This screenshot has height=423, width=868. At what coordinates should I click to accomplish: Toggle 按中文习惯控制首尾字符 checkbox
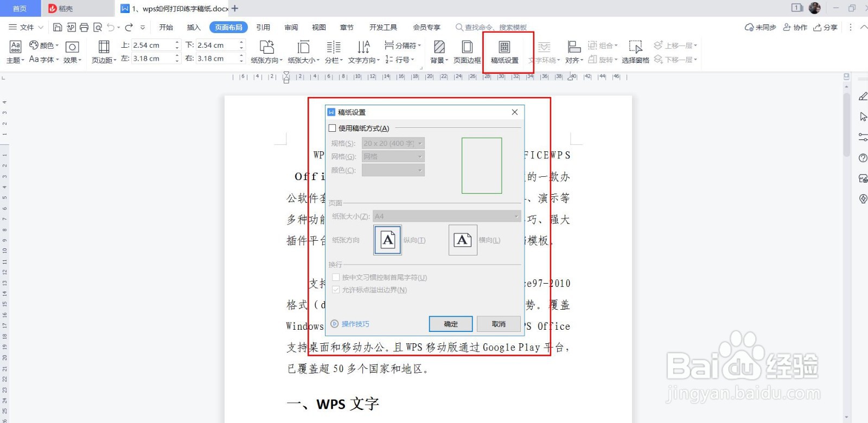(x=336, y=277)
